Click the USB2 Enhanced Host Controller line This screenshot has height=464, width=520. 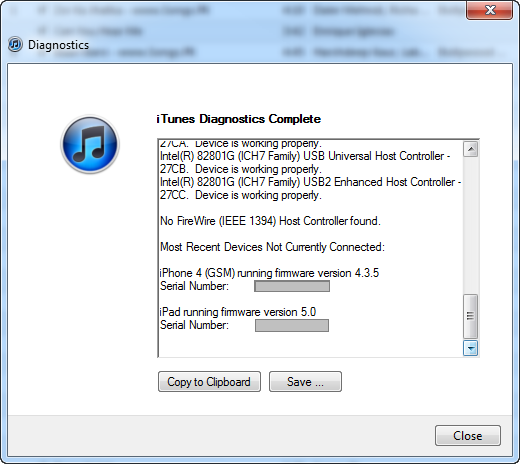[310, 182]
